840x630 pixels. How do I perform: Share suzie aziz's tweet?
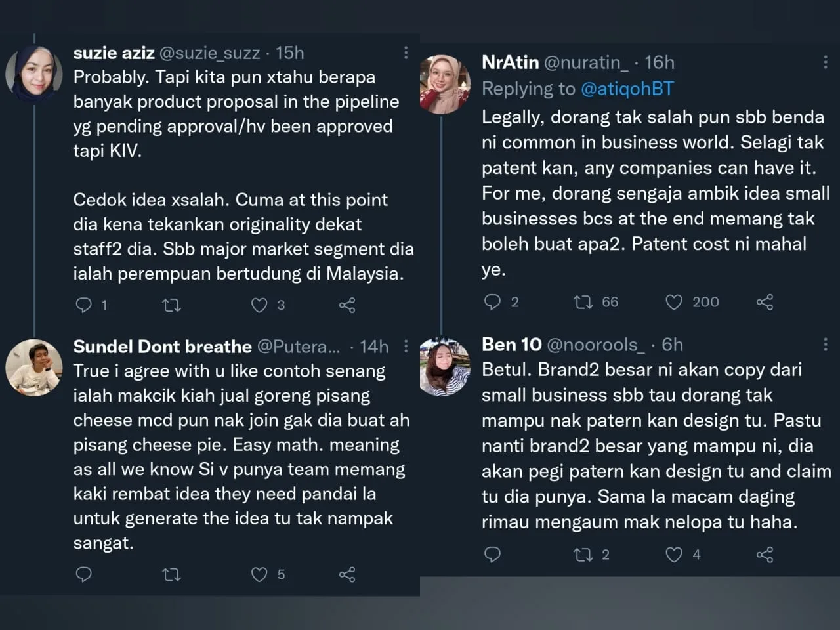click(347, 304)
